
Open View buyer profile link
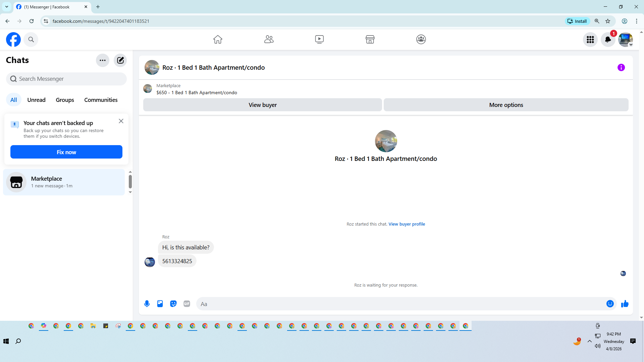pyautogui.click(x=407, y=224)
